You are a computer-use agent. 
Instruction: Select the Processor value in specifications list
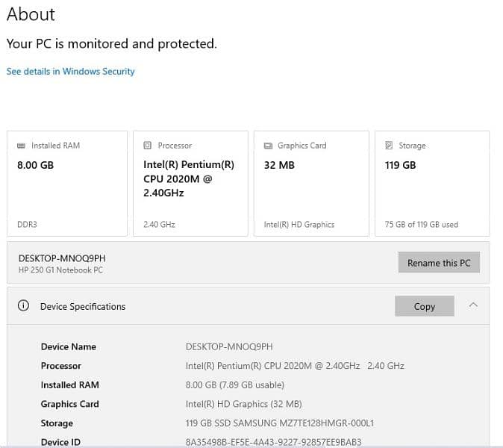pyautogui.click(x=295, y=366)
